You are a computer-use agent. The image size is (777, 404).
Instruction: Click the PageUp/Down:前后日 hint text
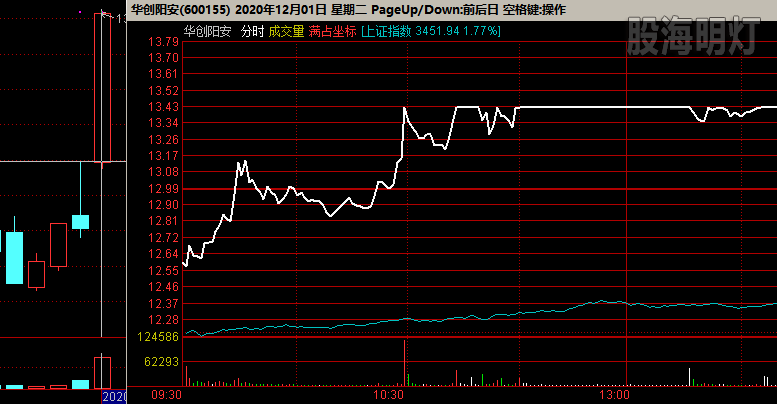pyautogui.click(x=434, y=9)
